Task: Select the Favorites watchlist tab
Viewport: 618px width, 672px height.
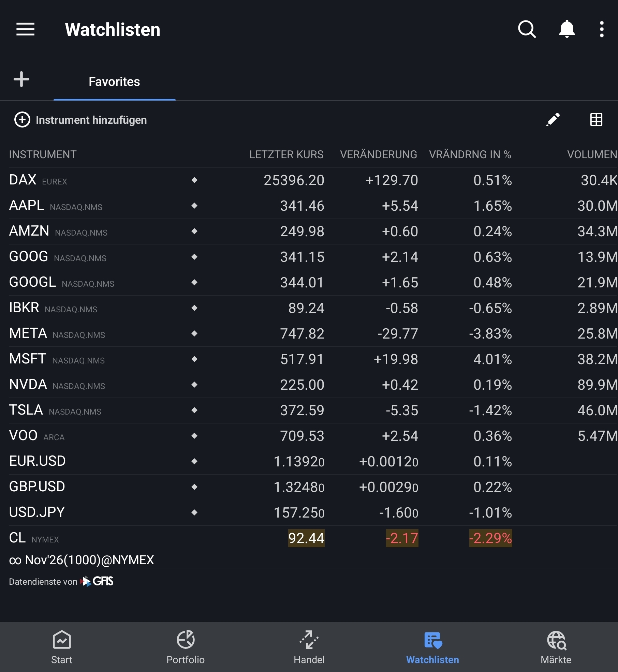Action: pos(114,82)
